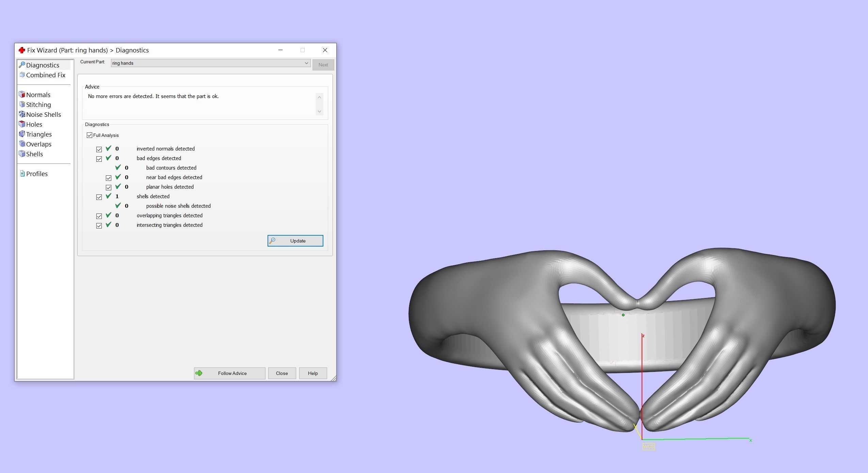This screenshot has height=473, width=868.
Task: Go to the Triangles page
Action: click(39, 134)
